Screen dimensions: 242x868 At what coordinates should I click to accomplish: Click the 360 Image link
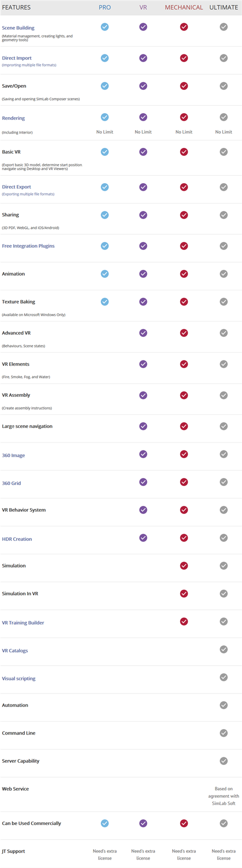[x=14, y=455]
